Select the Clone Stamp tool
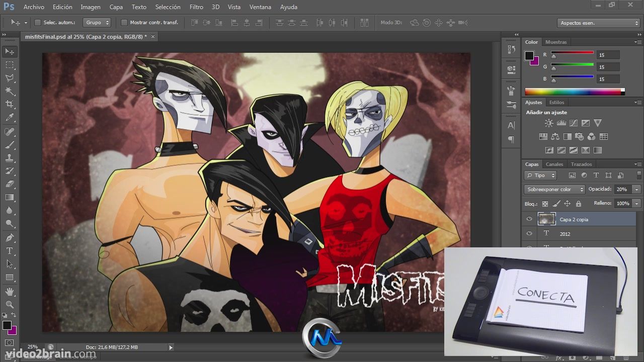 pos(10,158)
